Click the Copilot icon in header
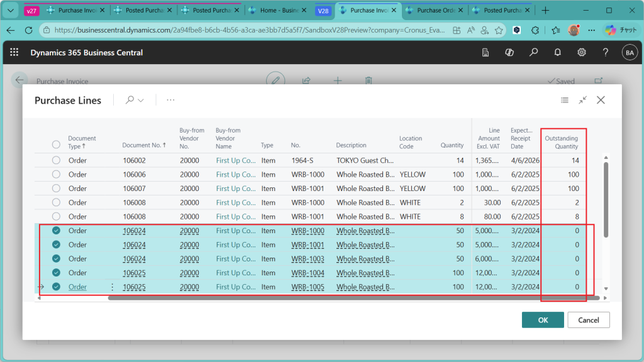 [x=509, y=53]
